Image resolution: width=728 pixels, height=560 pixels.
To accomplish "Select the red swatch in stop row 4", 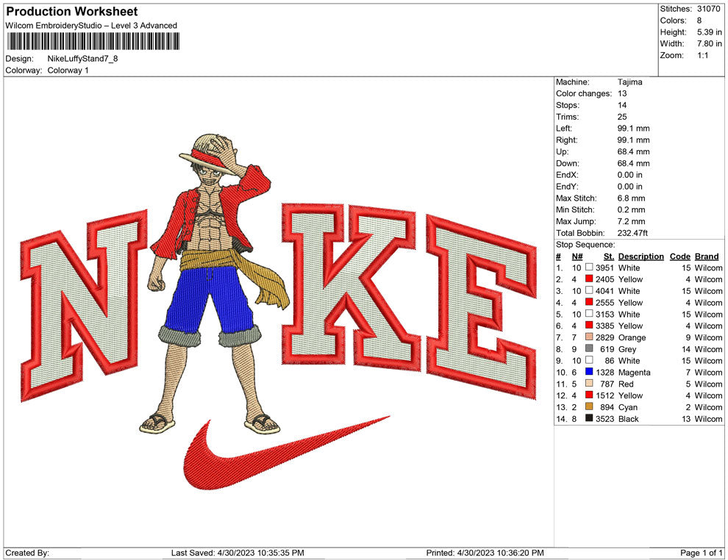I will [589, 302].
